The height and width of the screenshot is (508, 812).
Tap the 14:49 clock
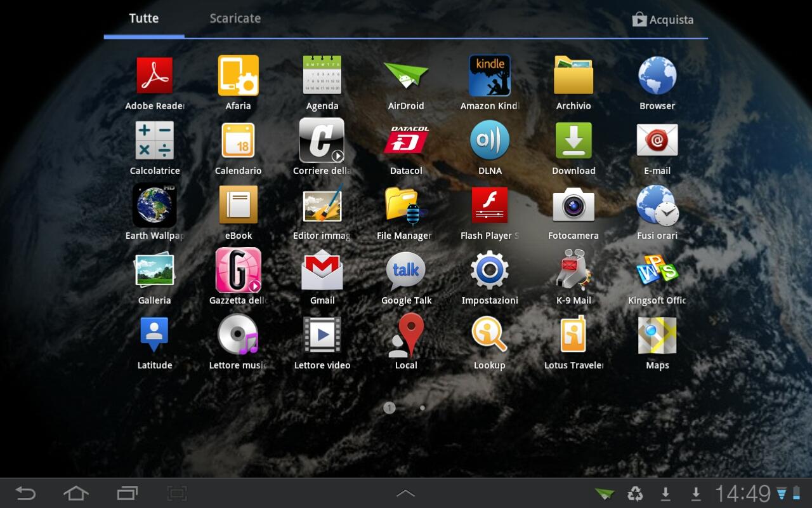pos(743,493)
